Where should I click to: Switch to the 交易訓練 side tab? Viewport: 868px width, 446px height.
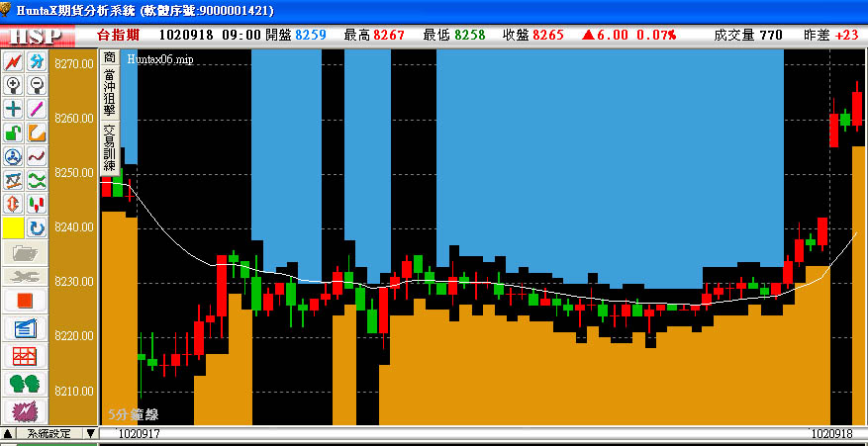pos(110,147)
